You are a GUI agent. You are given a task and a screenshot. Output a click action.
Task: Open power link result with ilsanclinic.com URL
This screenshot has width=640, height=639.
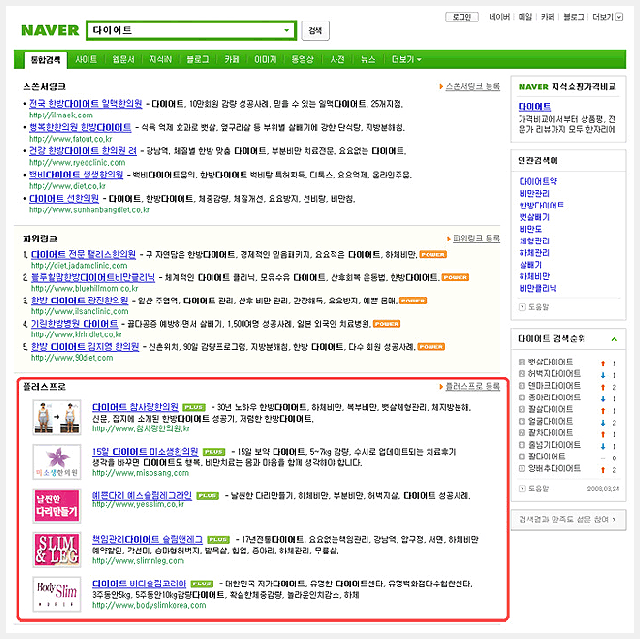pyautogui.click(x=80, y=301)
